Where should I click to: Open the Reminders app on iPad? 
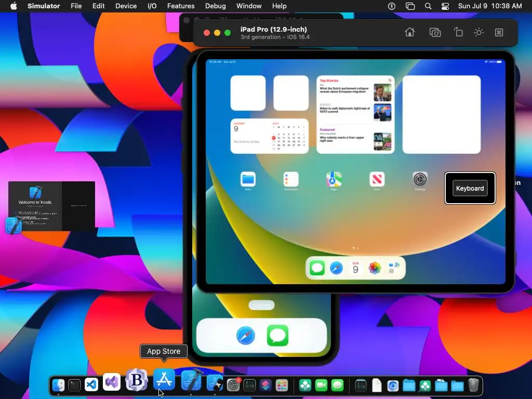tap(291, 179)
